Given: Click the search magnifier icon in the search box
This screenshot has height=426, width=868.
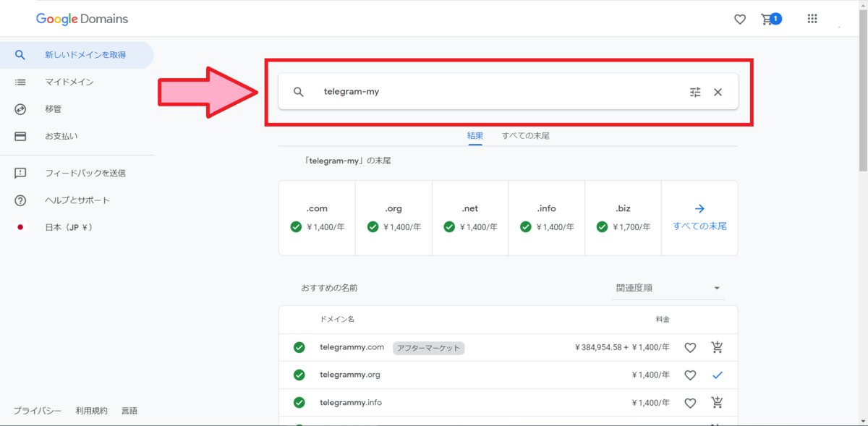Looking at the screenshot, I should pos(299,92).
